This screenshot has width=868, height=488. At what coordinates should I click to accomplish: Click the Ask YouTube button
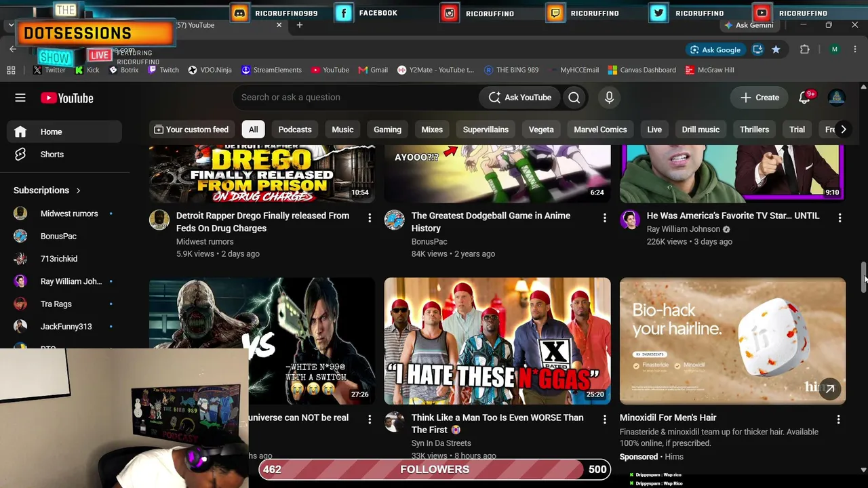pyautogui.click(x=520, y=98)
